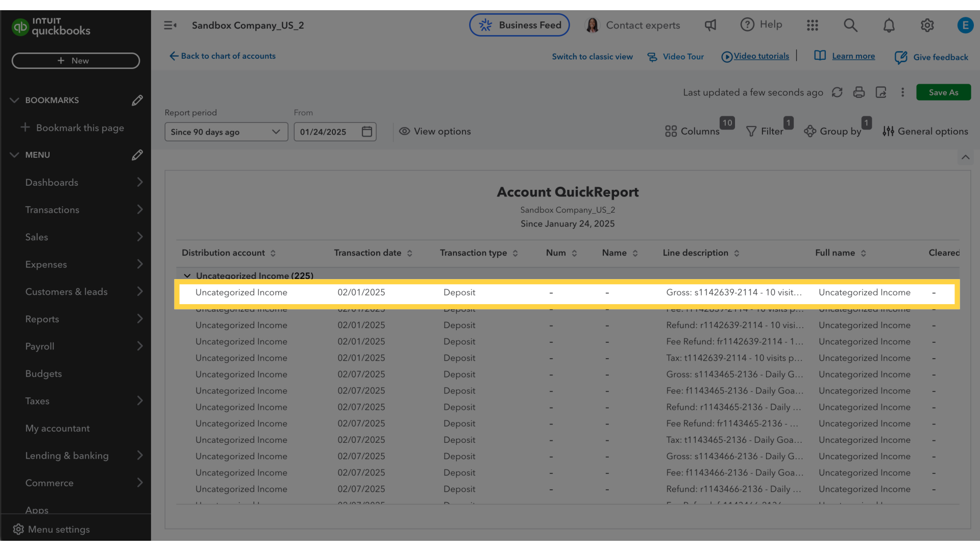Print the report
Screen dimensions: 980x551
pyautogui.click(x=859, y=92)
